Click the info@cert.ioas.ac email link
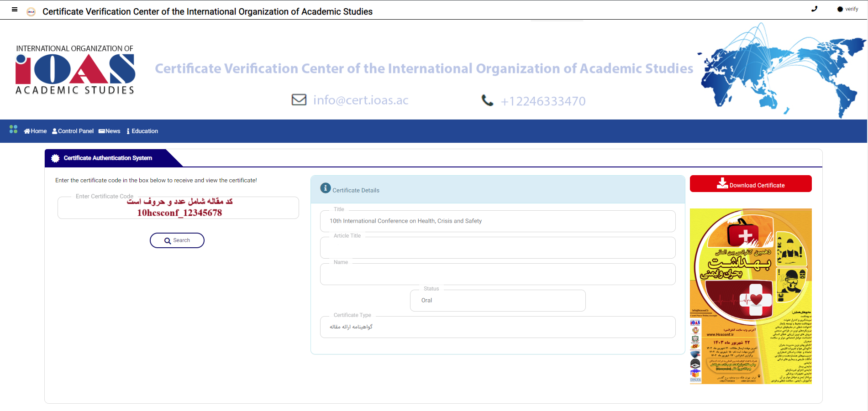Viewport: 868px width, 411px height. [x=361, y=100]
